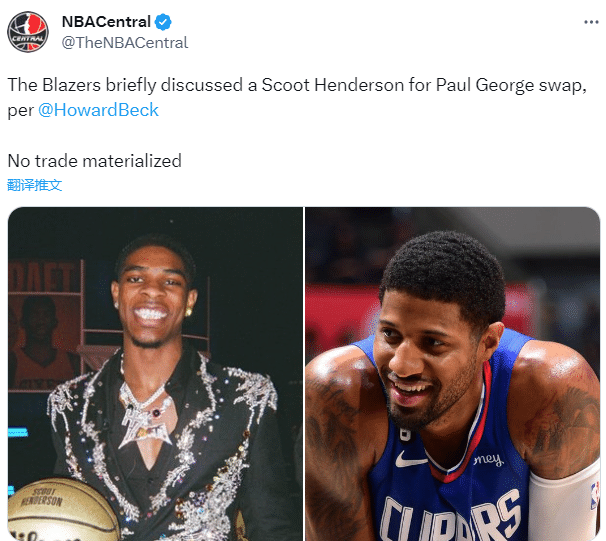This screenshot has width=606, height=541.
Task: Open the @TheNBACentral handle link
Action: coord(125,43)
